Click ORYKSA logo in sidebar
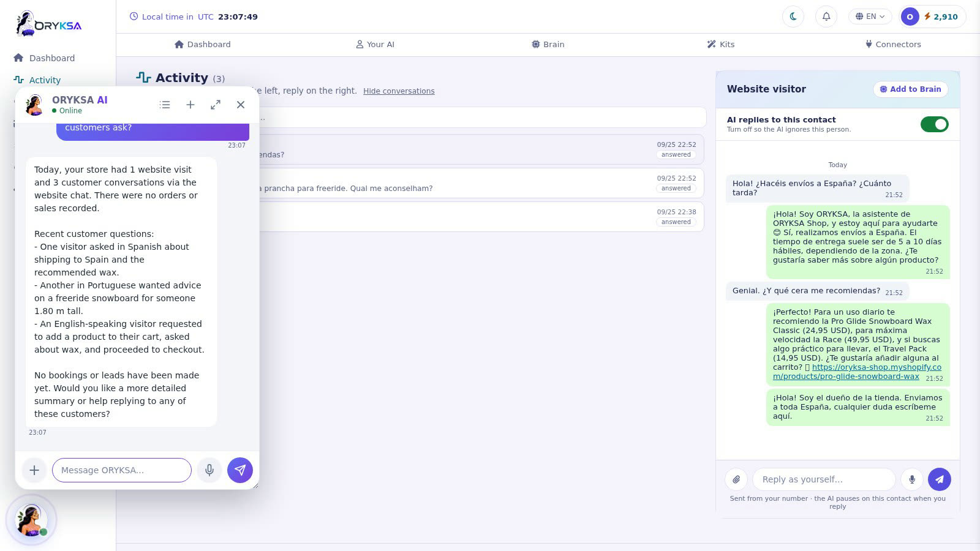Screen dimensions: 980x551 pos(48,24)
